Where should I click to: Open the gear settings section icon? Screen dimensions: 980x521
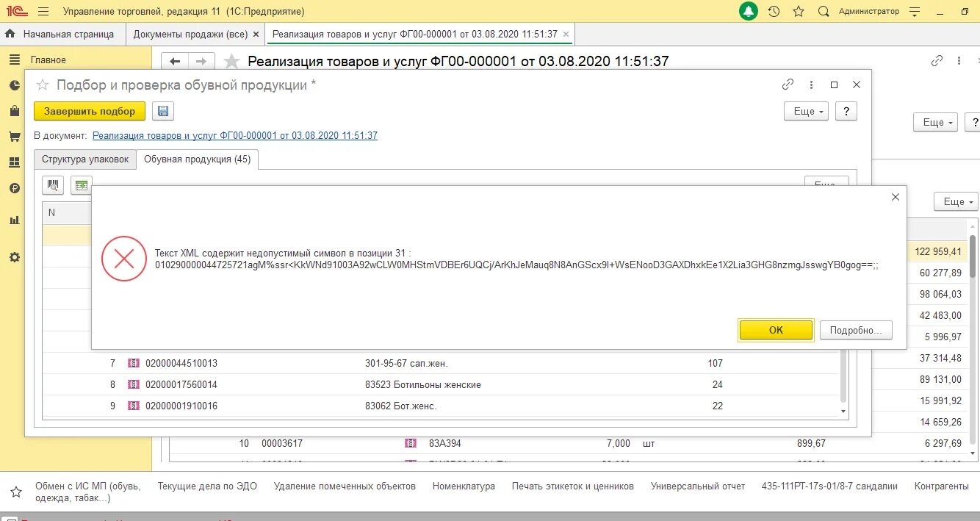point(14,257)
